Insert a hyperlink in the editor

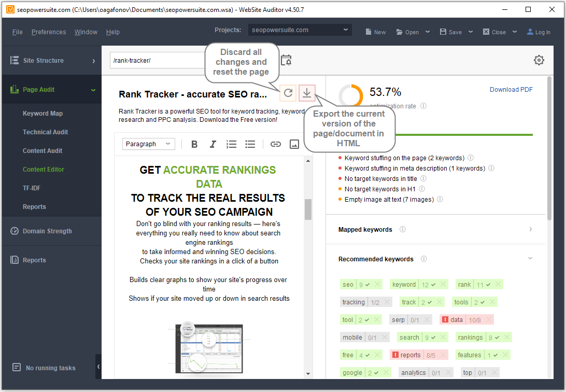pyautogui.click(x=276, y=144)
